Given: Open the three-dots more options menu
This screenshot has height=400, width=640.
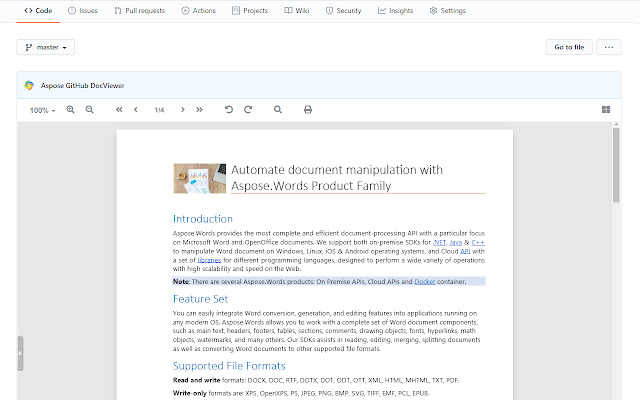Looking at the screenshot, I should pyautogui.click(x=609, y=47).
